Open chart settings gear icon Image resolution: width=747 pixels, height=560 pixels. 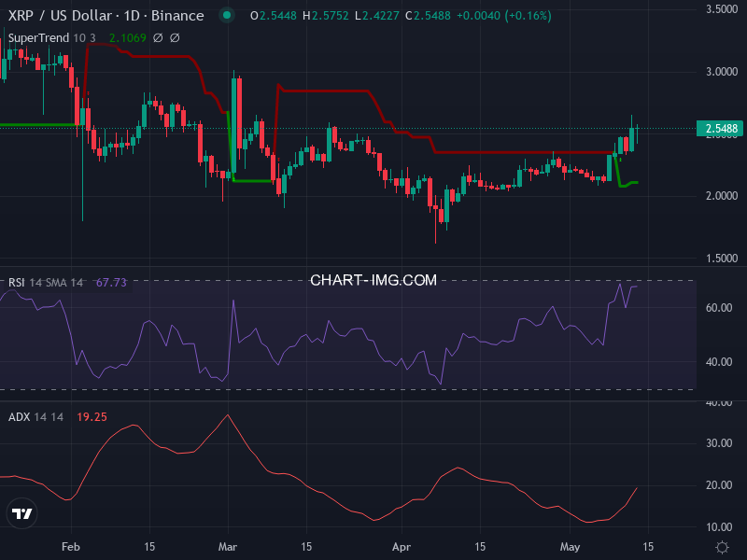pyautogui.click(x=722, y=547)
